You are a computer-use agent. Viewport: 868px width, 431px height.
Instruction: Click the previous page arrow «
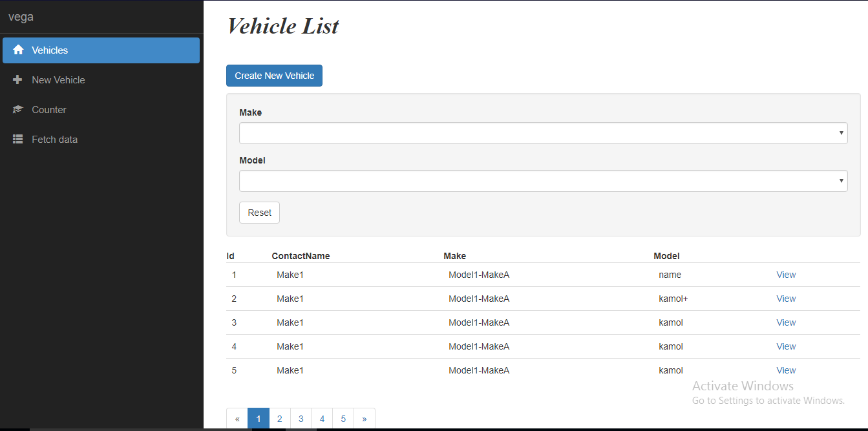coord(237,419)
